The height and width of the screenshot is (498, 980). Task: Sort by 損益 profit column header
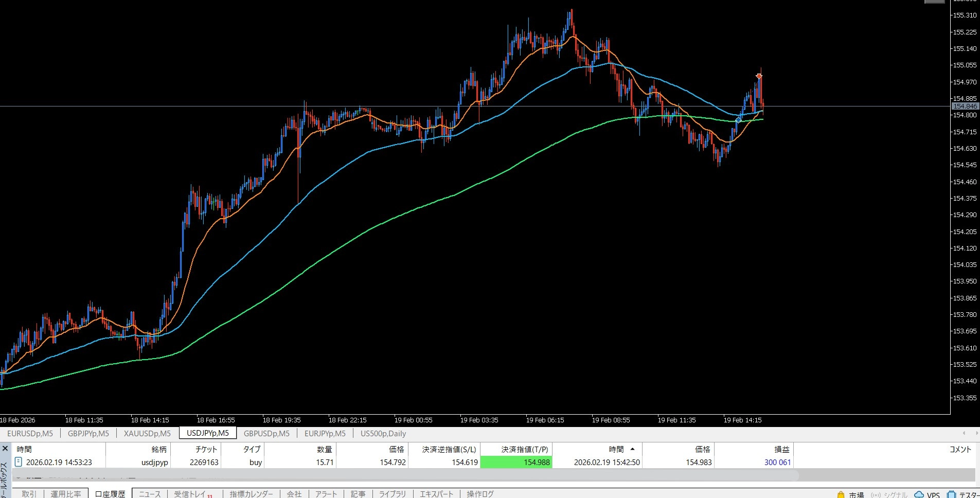tap(782, 449)
